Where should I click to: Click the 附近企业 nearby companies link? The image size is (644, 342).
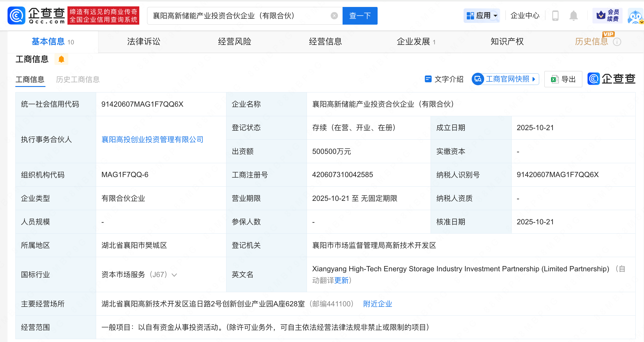[378, 304]
